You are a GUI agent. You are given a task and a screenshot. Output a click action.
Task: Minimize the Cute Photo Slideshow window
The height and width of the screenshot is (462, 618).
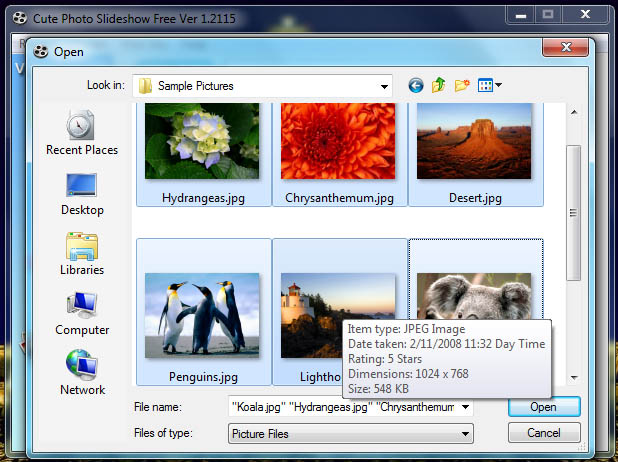click(521, 15)
